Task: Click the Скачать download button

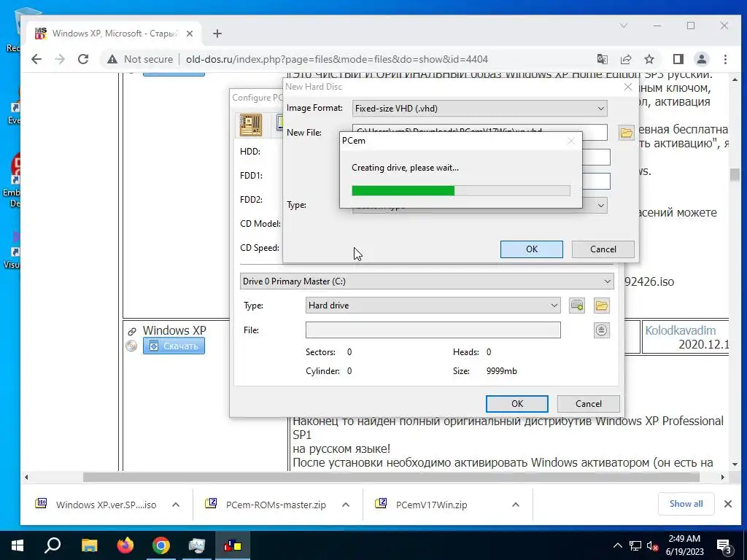Action: click(174, 346)
